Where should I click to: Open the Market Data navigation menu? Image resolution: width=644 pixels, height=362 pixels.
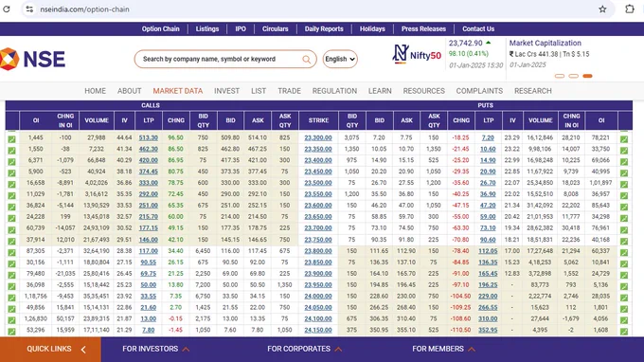[178, 91]
